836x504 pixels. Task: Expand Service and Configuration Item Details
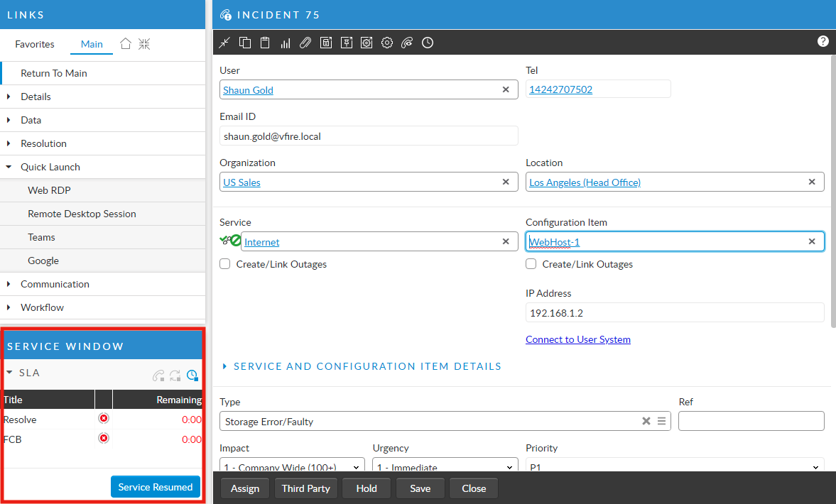click(x=367, y=366)
